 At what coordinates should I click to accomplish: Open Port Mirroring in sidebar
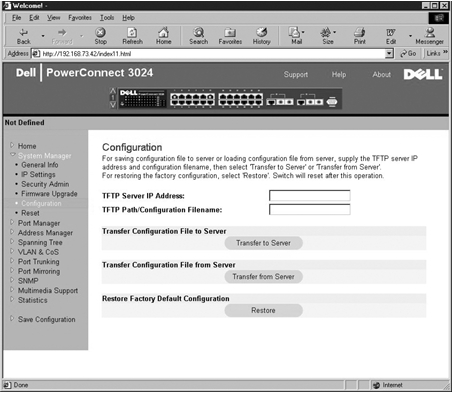coord(39,271)
